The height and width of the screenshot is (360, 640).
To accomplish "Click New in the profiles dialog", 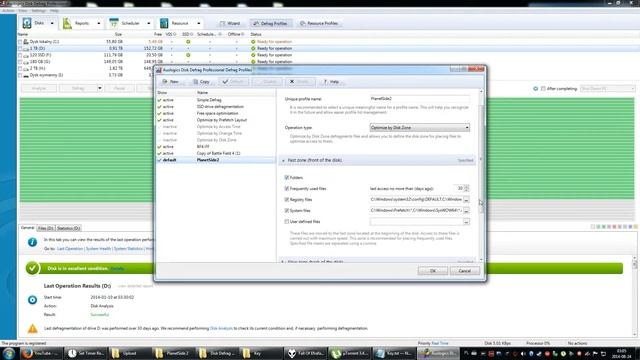I will pos(171,82).
